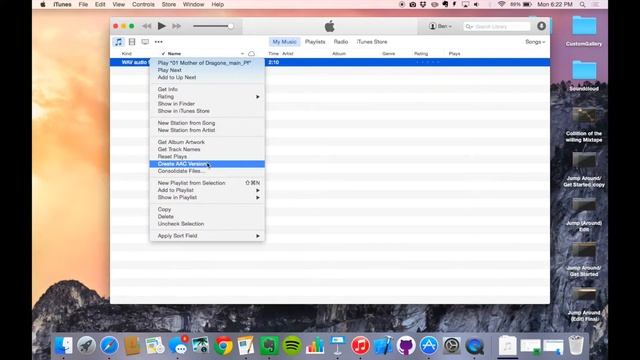Open the iTunes downloads arrow icon
This screenshot has width=640, height=360.
pyautogui.click(x=541, y=26)
